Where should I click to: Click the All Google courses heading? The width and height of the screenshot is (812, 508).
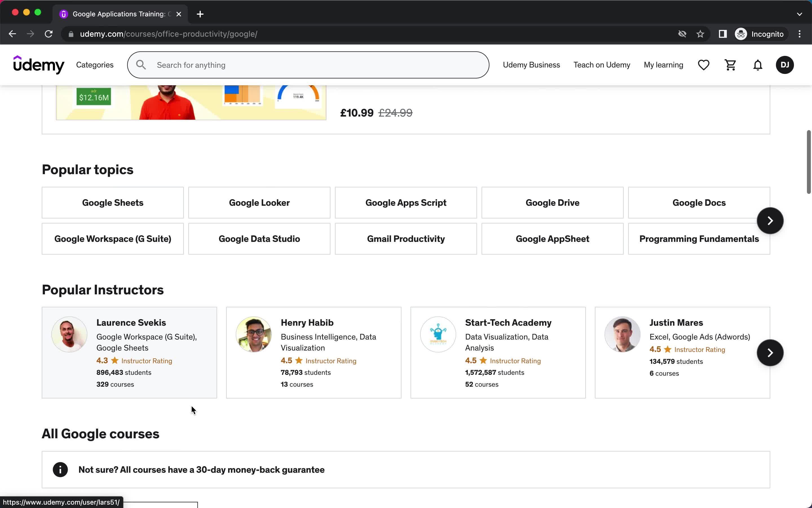coord(100,434)
